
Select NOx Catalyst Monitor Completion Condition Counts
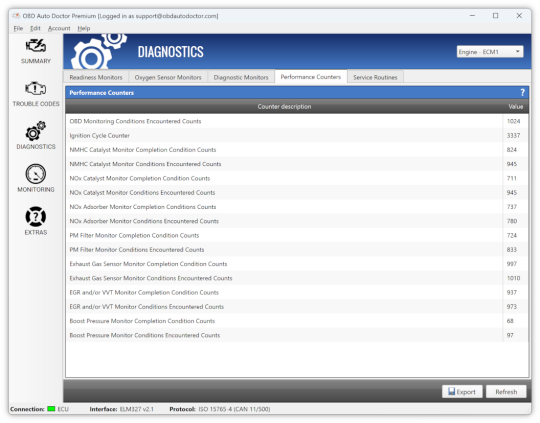point(297,178)
